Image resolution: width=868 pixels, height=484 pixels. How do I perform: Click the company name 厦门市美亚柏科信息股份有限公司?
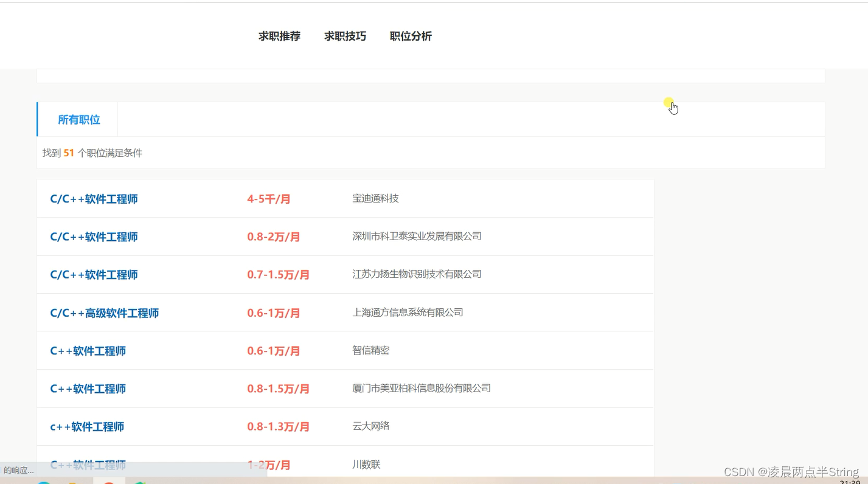pos(422,388)
